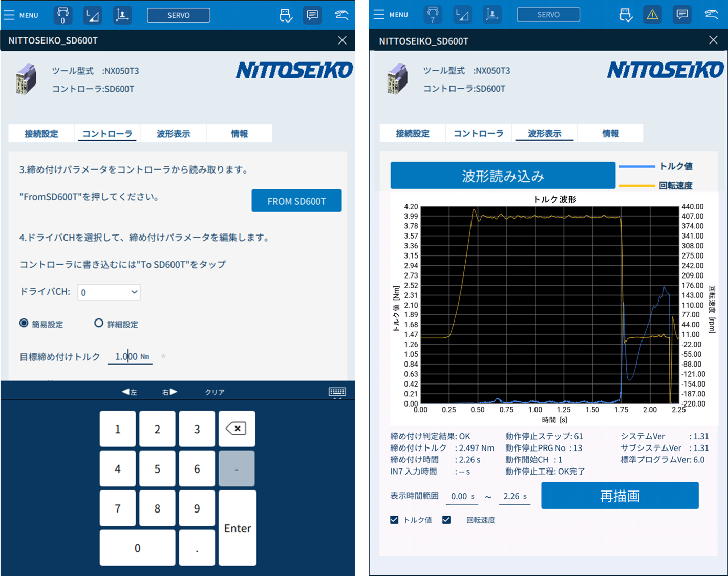Select the 簡易設定 radio button

pyautogui.click(x=24, y=323)
